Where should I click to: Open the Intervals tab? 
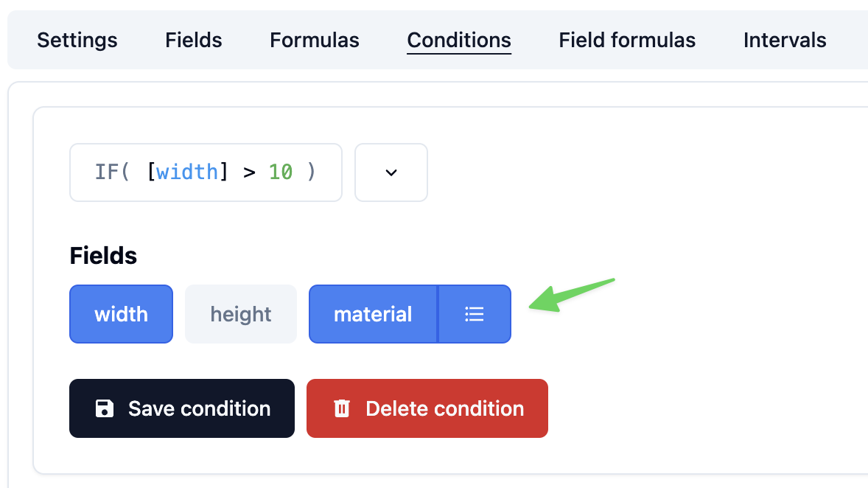pos(785,41)
